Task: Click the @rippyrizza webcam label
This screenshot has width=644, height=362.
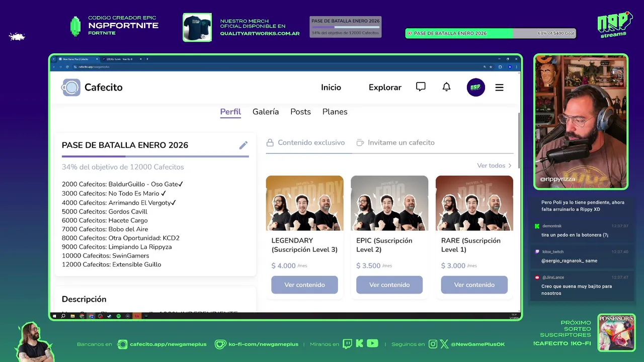Action: [x=557, y=179]
